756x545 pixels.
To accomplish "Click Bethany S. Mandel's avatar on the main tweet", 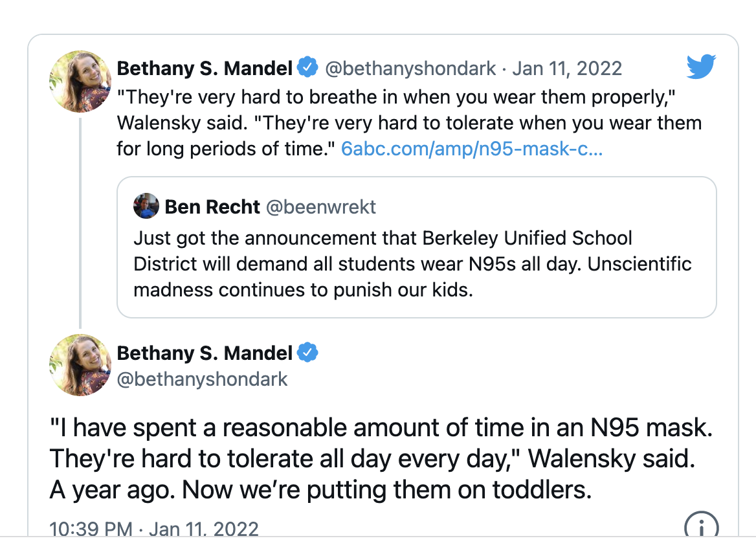I will click(x=80, y=364).
